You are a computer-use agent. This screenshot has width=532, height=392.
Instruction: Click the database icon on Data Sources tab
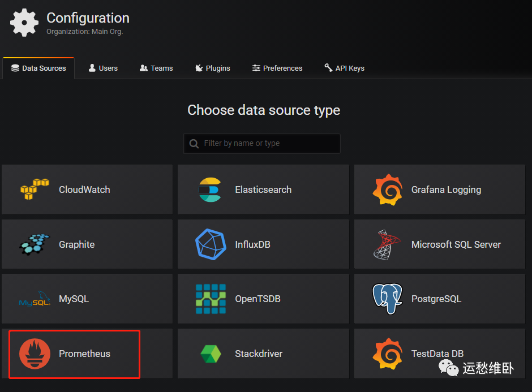[15, 68]
